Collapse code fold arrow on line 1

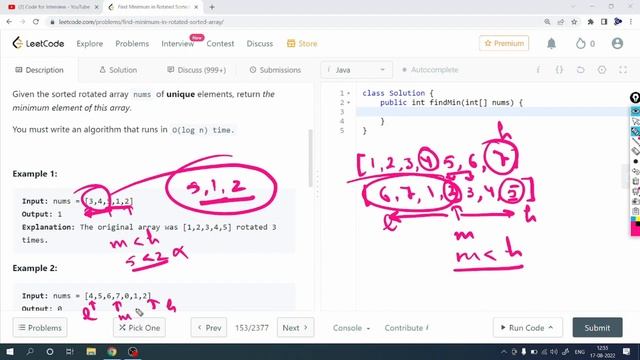[x=348, y=93]
